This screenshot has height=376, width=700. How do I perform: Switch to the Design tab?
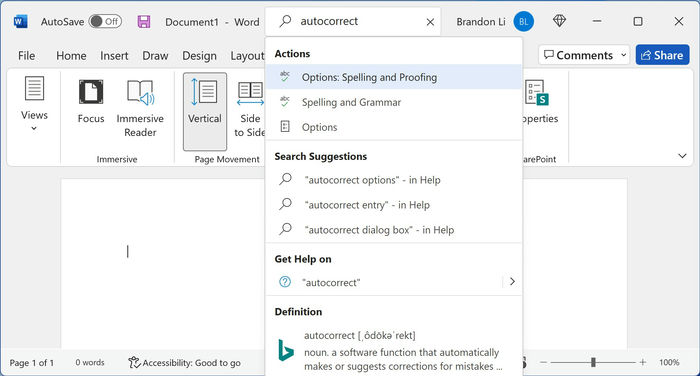(199, 56)
